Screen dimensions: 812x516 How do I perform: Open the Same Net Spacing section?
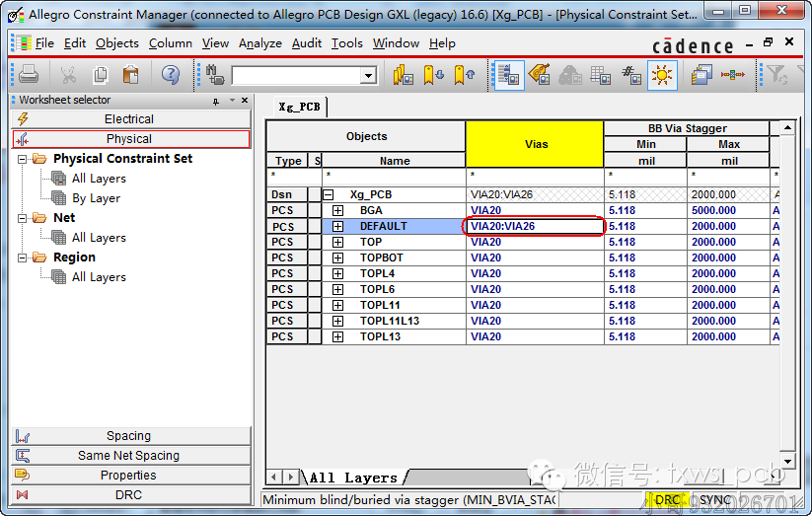click(x=130, y=456)
